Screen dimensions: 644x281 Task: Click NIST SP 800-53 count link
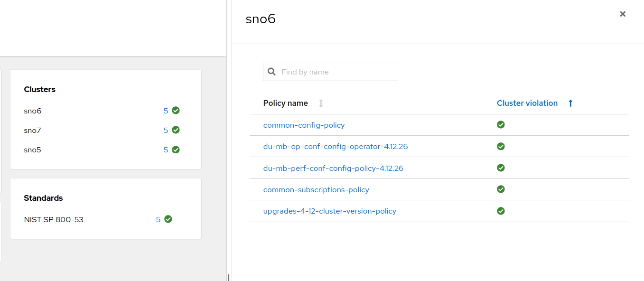159,219
